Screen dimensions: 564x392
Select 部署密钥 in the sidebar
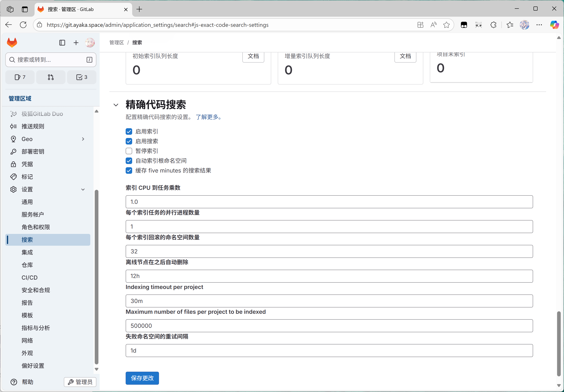click(33, 151)
